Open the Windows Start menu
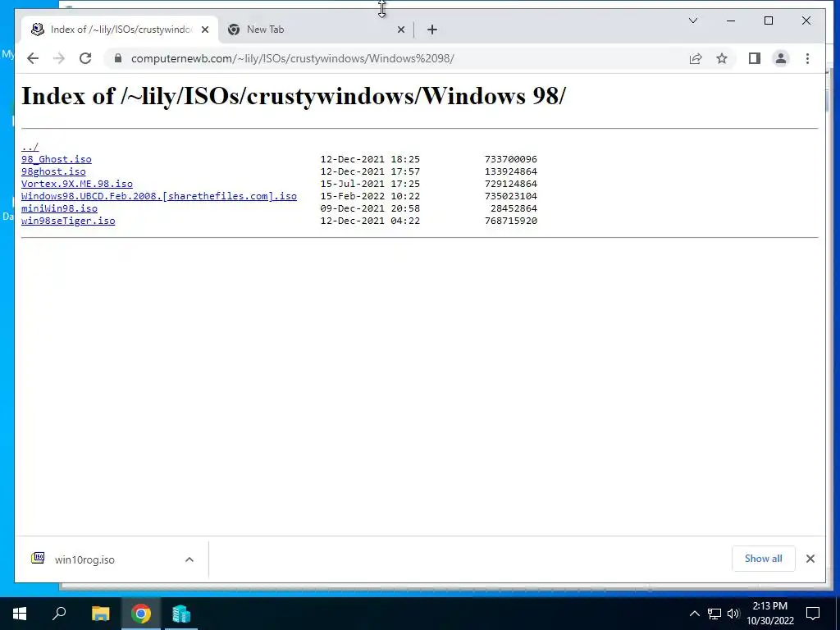Screen dimensions: 840x630 click(x=20, y=614)
